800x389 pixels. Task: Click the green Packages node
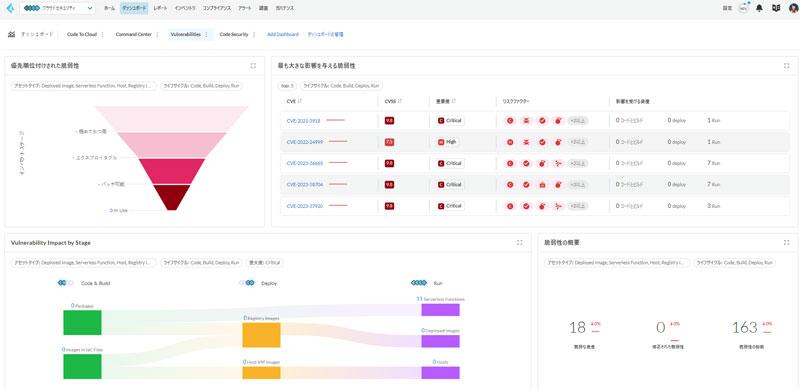(82, 322)
